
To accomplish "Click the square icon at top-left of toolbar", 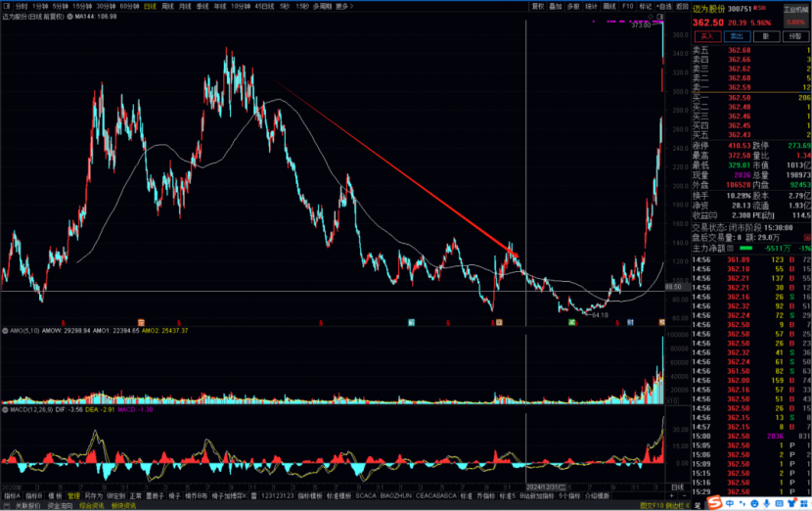I will [x=6, y=5].
